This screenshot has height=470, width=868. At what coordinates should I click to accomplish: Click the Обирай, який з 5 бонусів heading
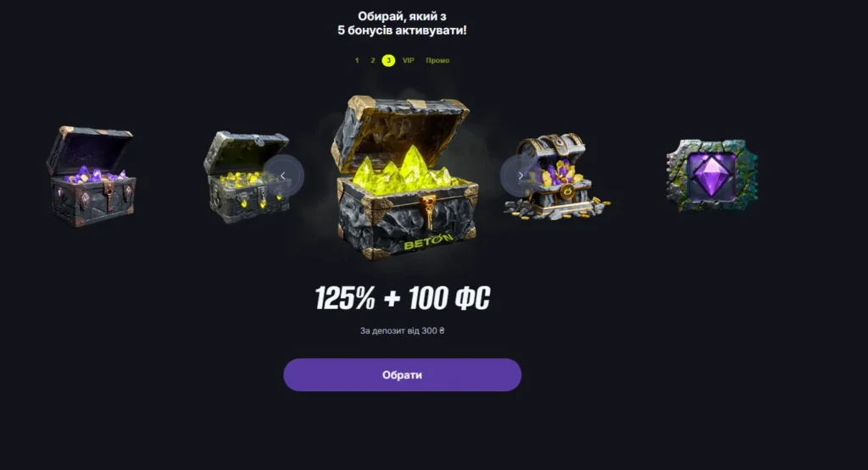pyautogui.click(x=403, y=23)
